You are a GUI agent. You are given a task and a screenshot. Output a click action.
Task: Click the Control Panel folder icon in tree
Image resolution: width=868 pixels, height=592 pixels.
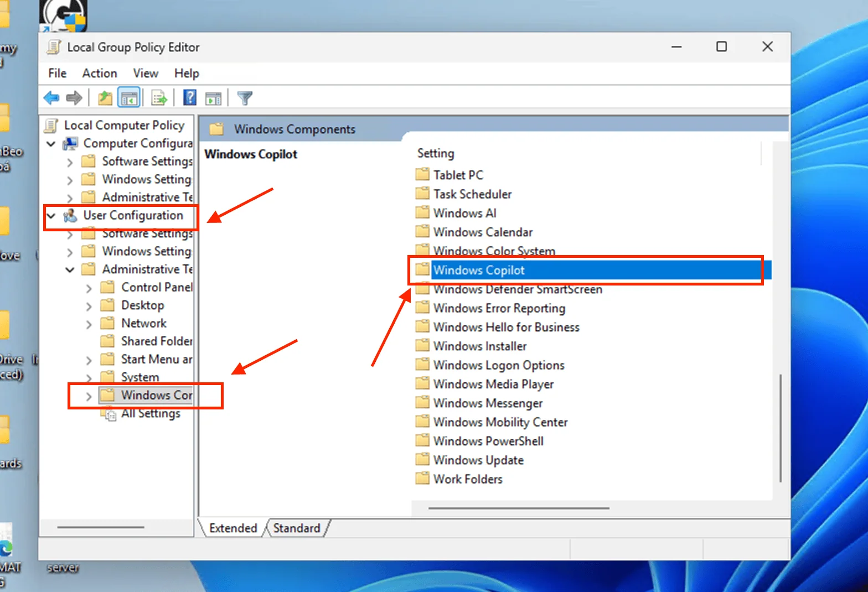[x=107, y=288]
